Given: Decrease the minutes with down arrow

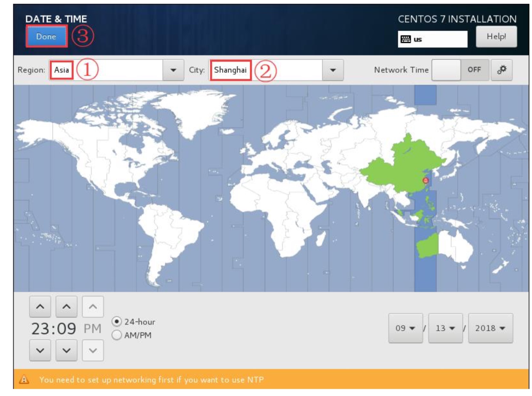Looking at the screenshot, I should (66, 350).
